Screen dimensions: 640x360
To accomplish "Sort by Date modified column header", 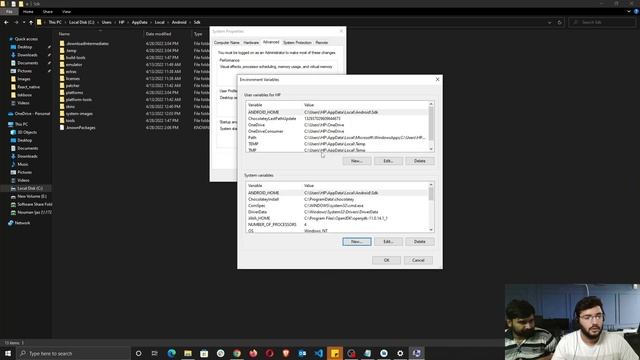I will click(158, 34).
